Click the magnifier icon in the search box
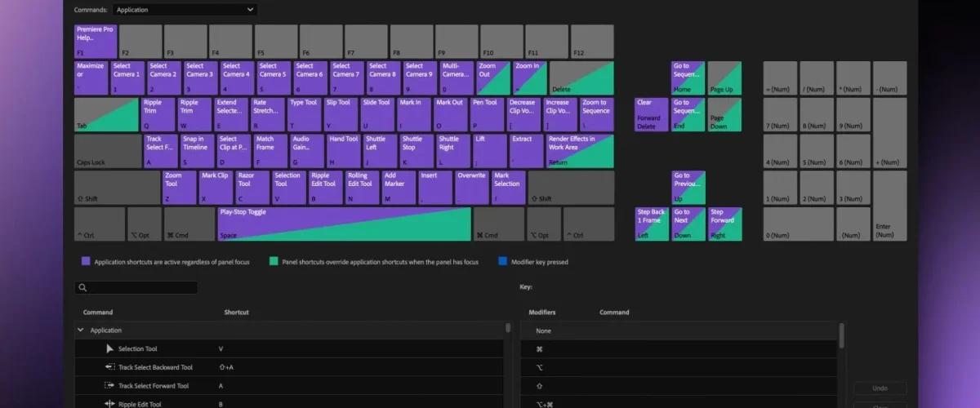The width and height of the screenshot is (980, 408). click(82, 288)
